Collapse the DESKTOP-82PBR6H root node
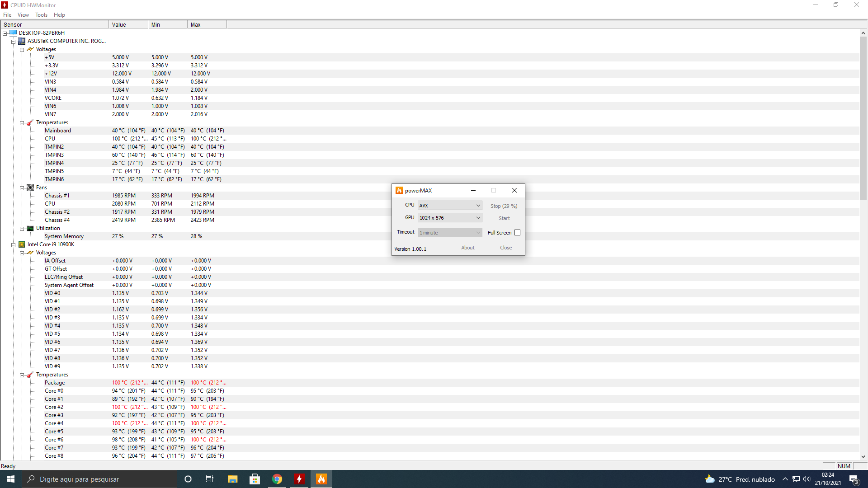This screenshot has width=868, height=488. [5, 33]
